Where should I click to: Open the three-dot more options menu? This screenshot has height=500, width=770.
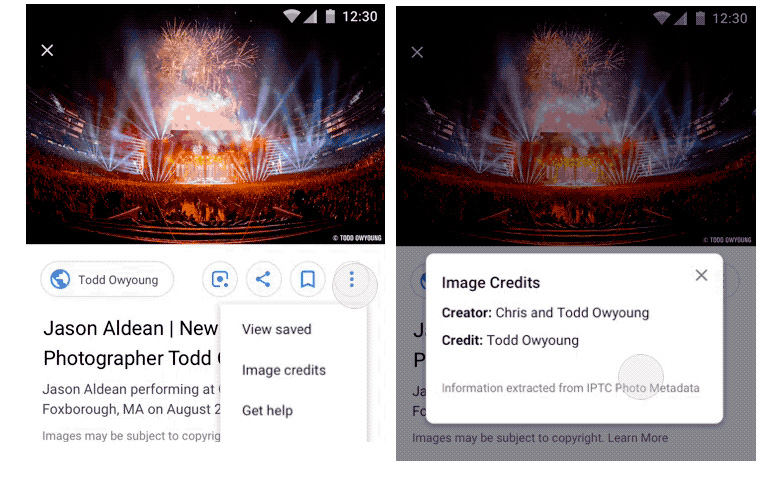351,280
